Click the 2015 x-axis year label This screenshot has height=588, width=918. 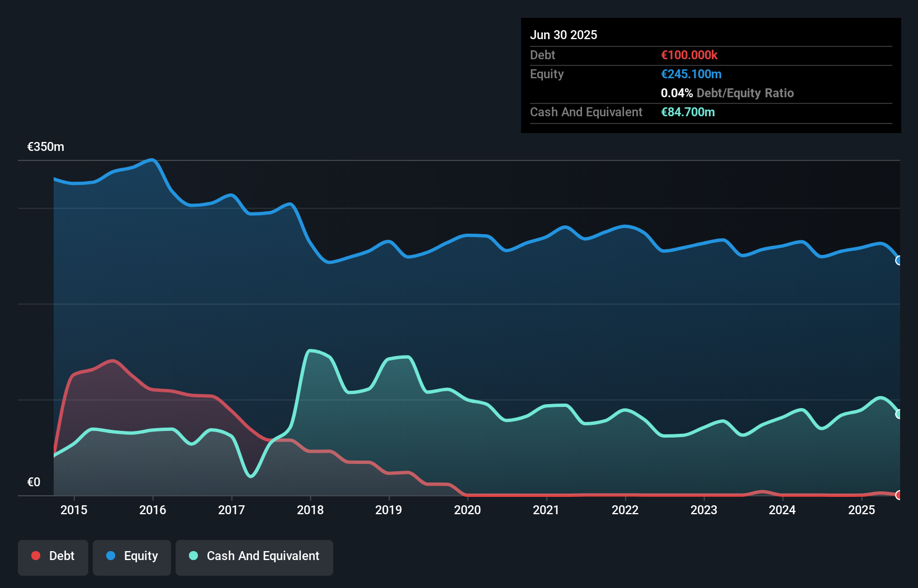click(74, 510)
